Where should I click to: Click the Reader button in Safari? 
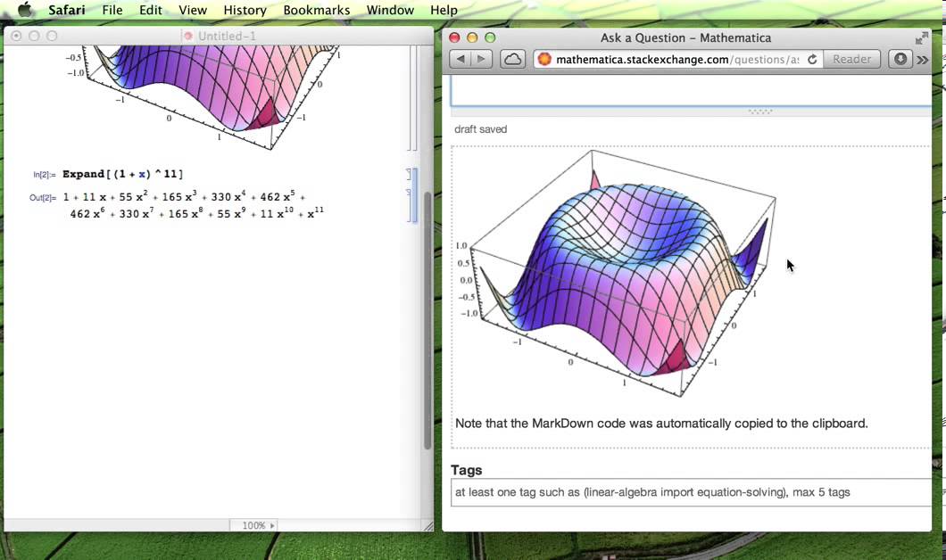click(851, 59)
